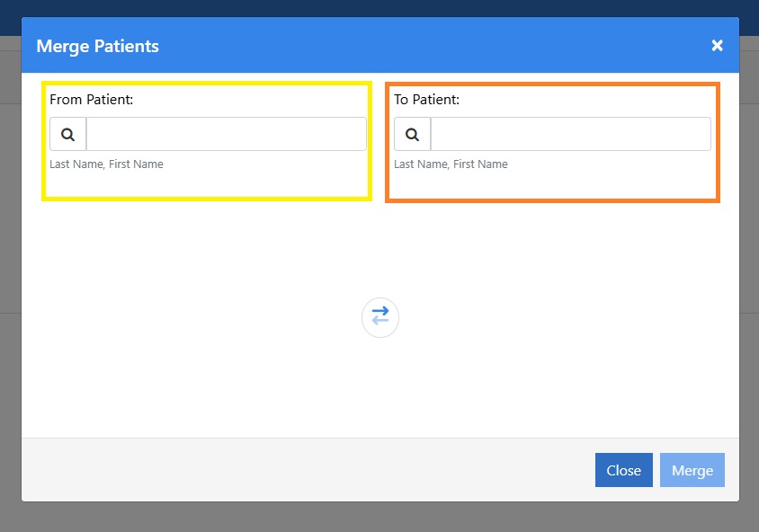Click the search icon under To Patient
Image resolution: width=759 pixels, height=532 pixels.
pyautogui.click(x=412, y=134)
